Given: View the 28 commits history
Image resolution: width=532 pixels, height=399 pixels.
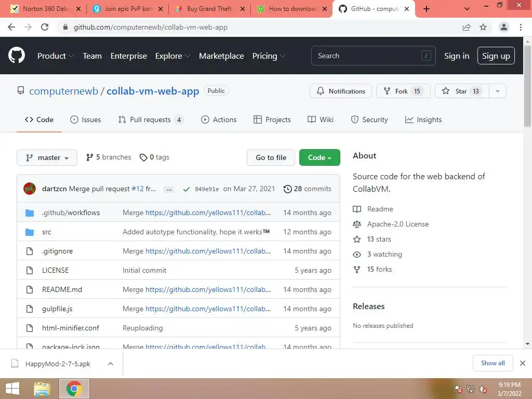Looking at the screenshot, I should click(308, 189).
